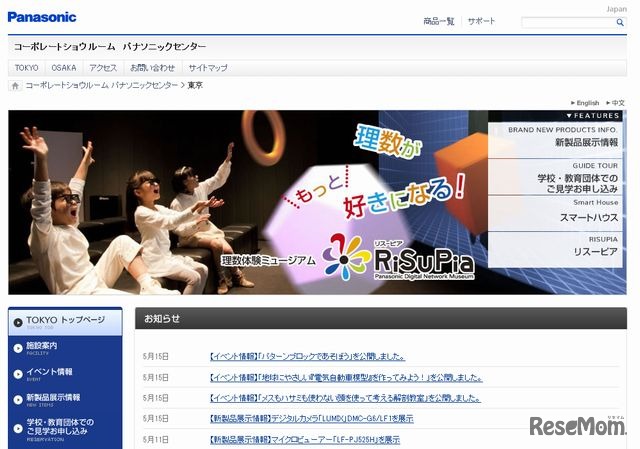Open TOKYO トップページ in the sidebar
The height and width of the screenshot is (449, 640).
tap(65, 322)
